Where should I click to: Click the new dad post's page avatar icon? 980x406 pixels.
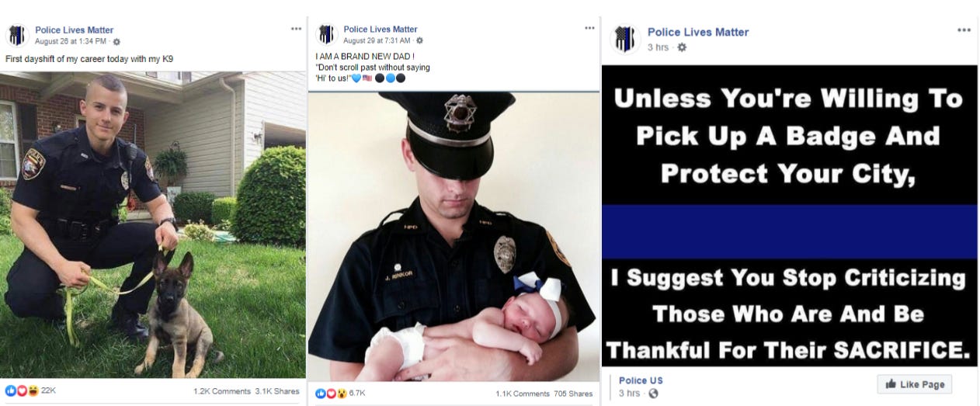[x=326, y=34]
